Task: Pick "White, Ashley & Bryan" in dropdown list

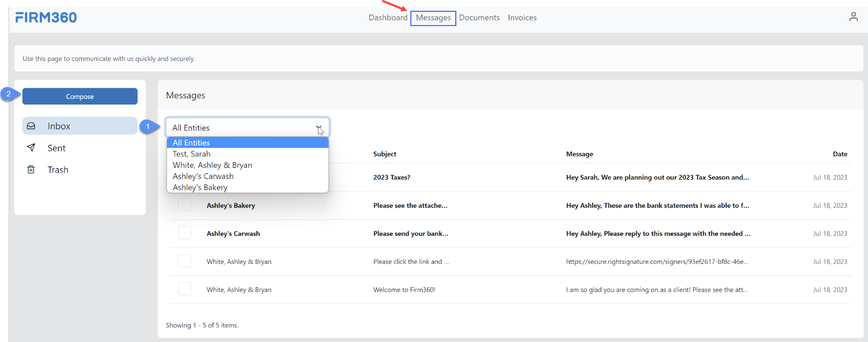Action: click(x=212, y=165)
